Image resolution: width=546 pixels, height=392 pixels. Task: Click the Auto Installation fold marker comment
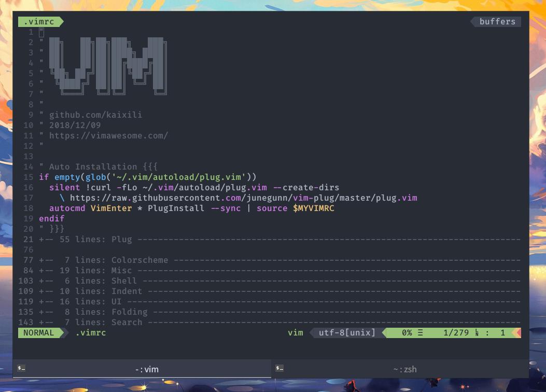click(x=98, y=167)
